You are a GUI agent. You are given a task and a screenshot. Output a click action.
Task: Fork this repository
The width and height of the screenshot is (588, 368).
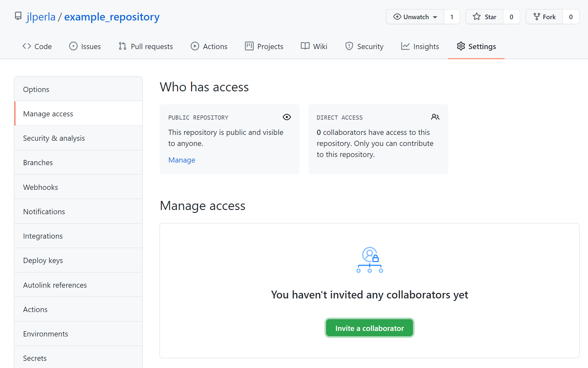pos(544,17)
